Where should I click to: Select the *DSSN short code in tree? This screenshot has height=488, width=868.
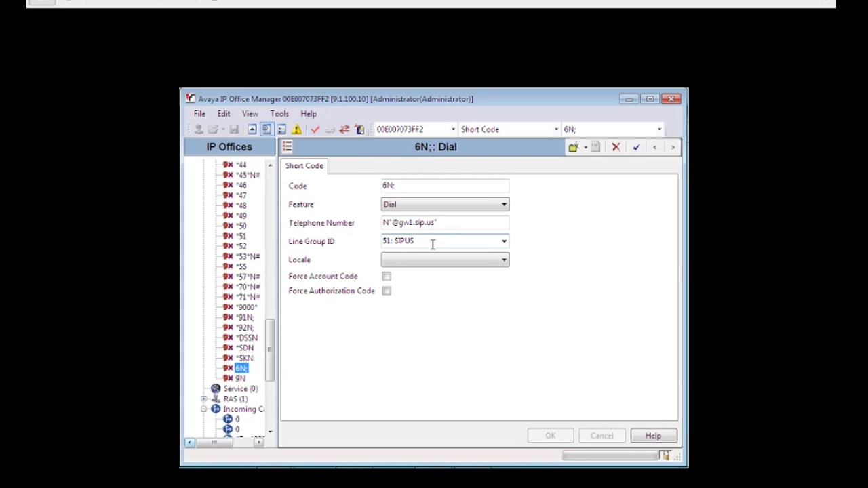click(247, 338)
